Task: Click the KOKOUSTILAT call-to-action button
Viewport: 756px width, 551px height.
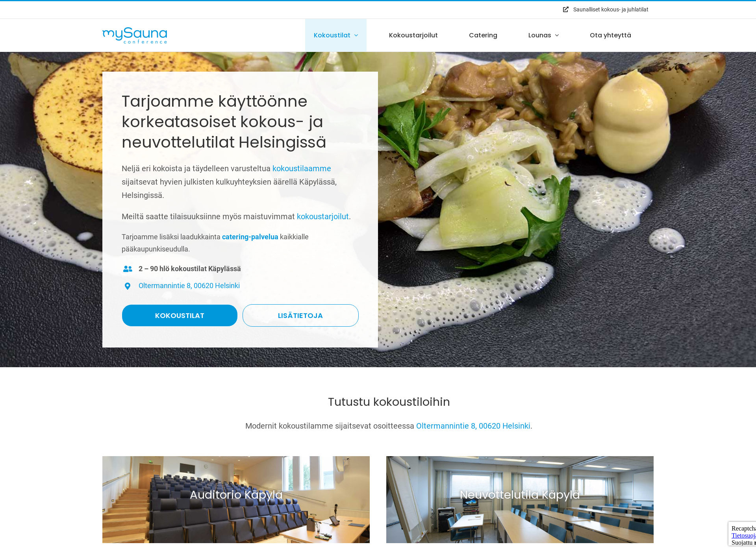Action: tap(178, 316)
